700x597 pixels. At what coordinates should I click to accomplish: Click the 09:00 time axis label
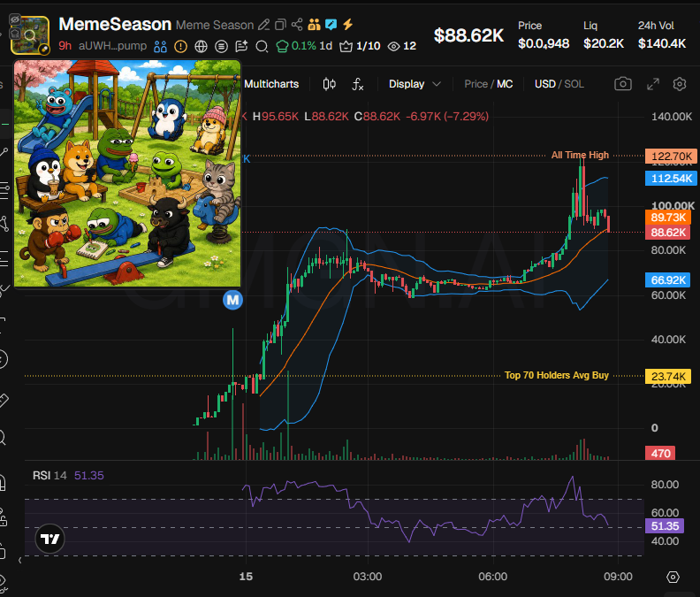[x=619, y=577]
